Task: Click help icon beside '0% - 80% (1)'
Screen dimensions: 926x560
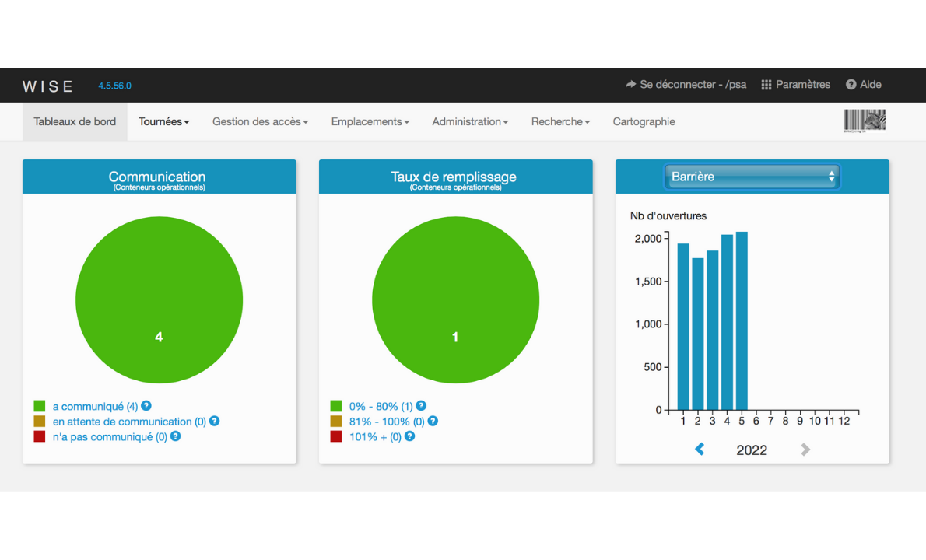Action: point(421,406)
